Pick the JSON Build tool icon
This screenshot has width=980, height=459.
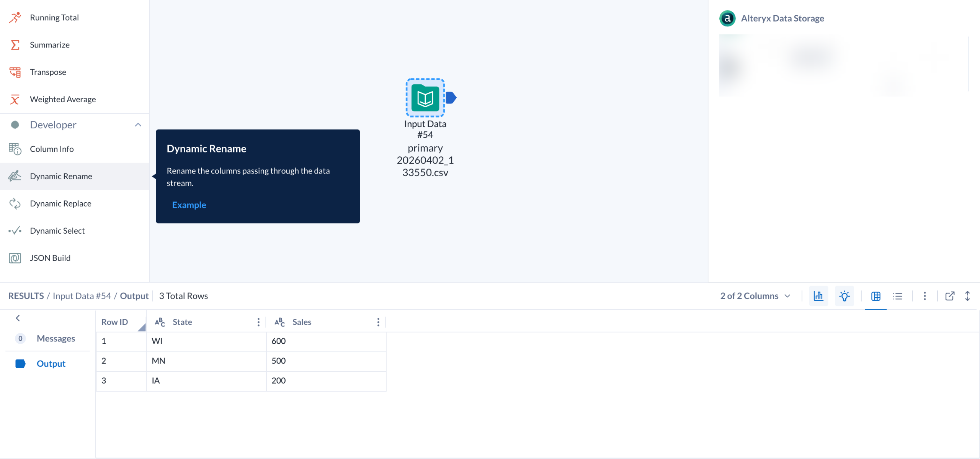point(15,258)
